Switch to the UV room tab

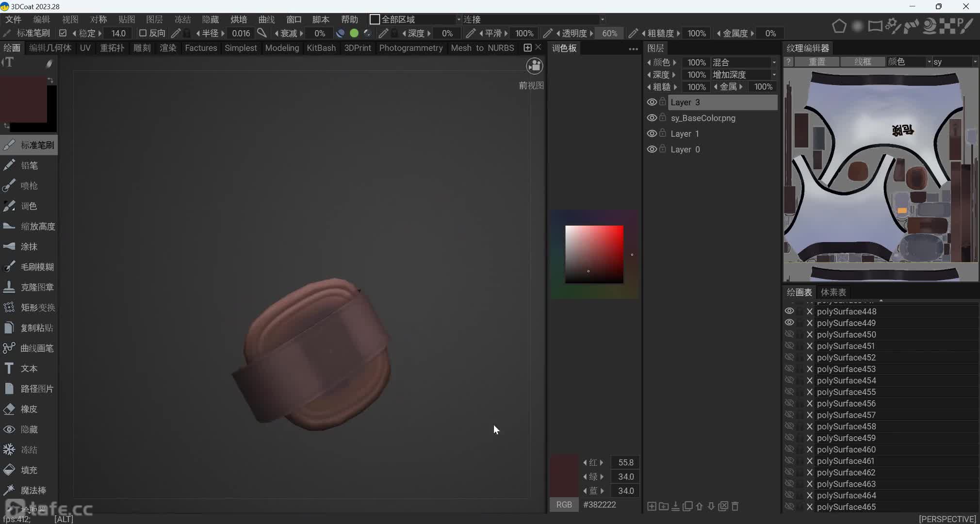pyautogui.click(x=85, y=48)
